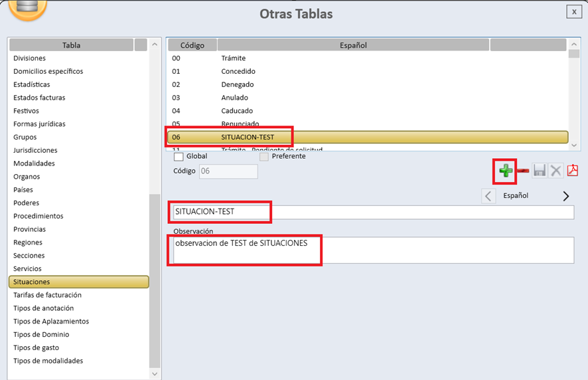Click the green plus add record icon

pyautogui.click(x=506, y=171)
